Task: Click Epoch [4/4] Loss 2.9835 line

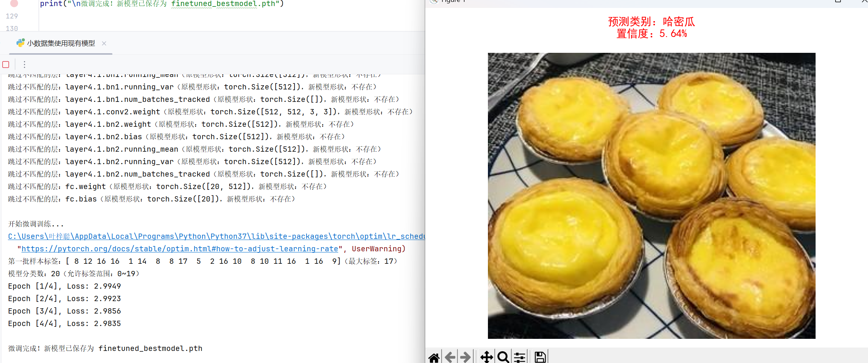Action: (64, 323)
